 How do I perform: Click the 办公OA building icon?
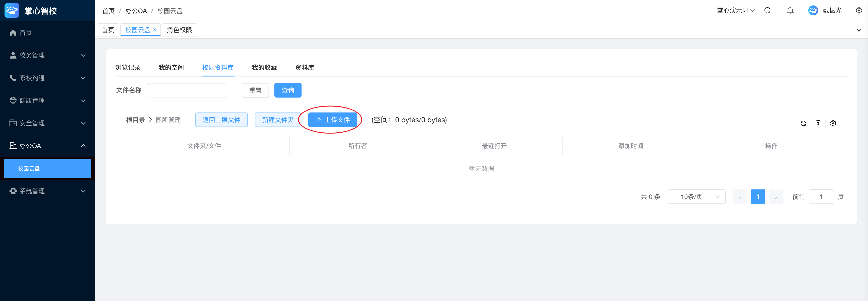(x=13, y=146)
